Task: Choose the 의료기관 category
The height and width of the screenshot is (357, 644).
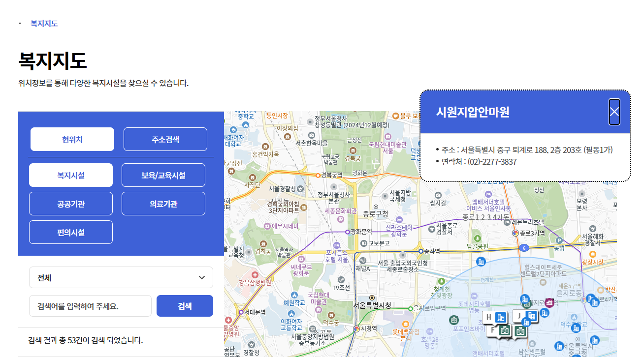Action: point(163,204)
